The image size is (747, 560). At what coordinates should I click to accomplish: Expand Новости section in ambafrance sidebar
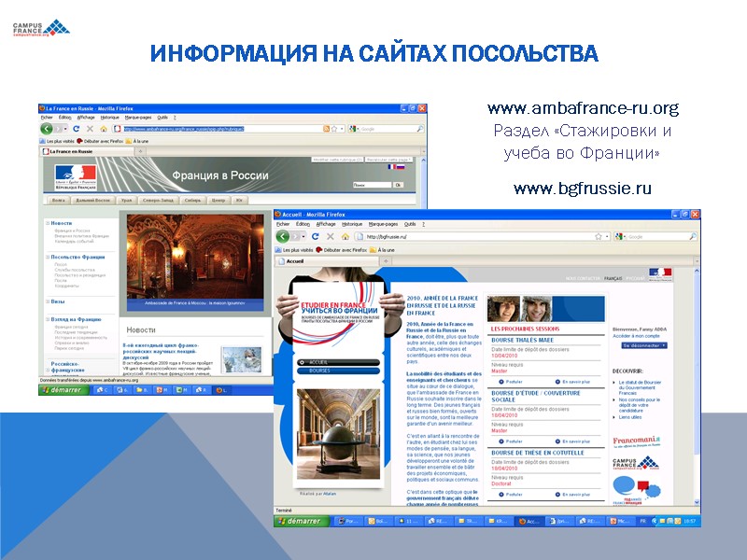(48, 223)
